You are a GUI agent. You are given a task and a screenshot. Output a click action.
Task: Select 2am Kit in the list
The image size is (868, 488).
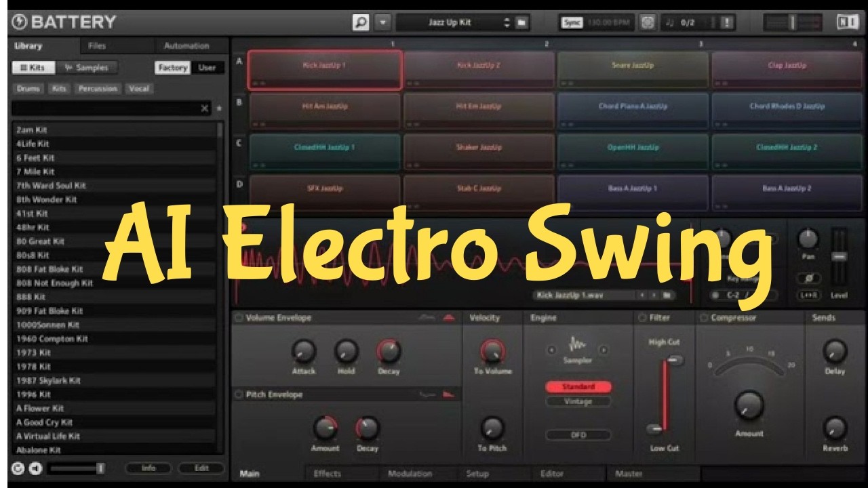114,129
